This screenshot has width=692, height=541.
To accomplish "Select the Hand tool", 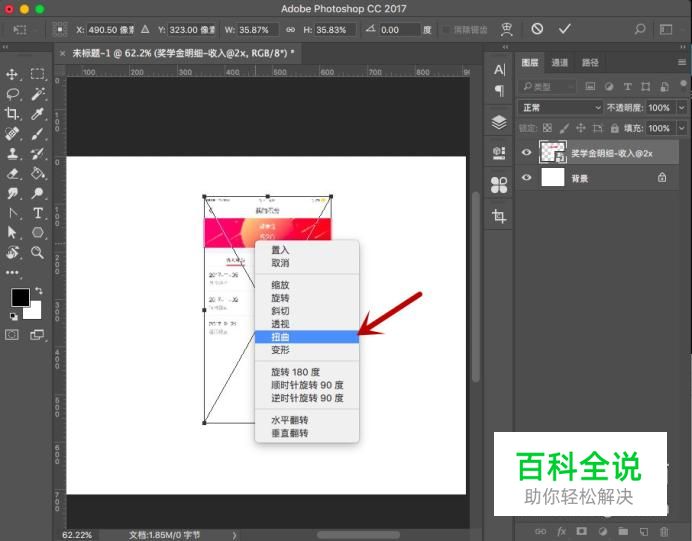I will (x=12, y=252).
